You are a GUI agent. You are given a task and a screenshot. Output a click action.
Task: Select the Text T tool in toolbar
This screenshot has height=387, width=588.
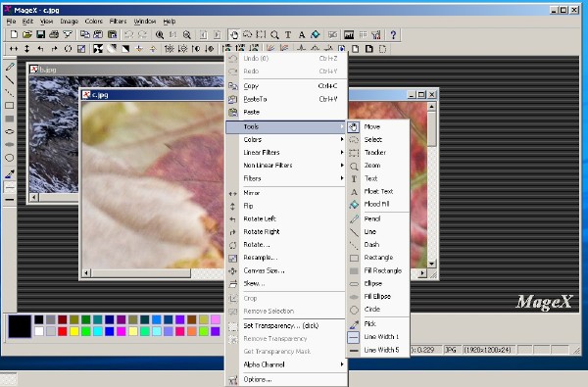click(288, 35)
